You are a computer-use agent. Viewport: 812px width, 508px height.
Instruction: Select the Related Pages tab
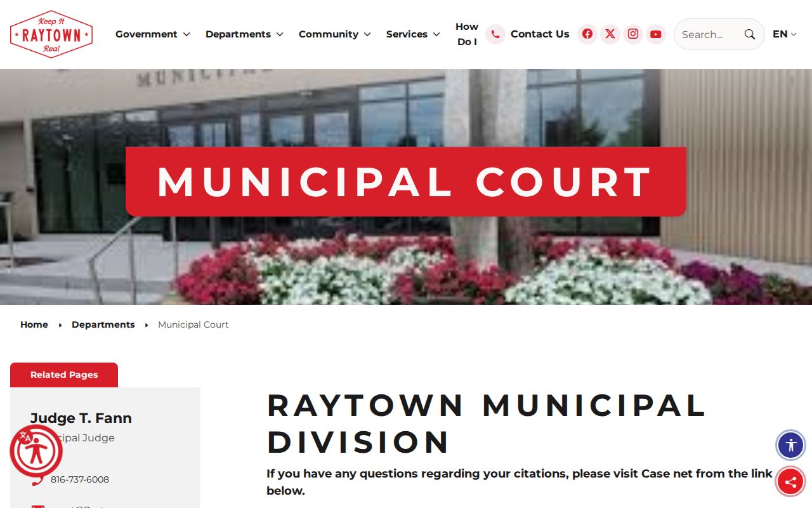64,375
